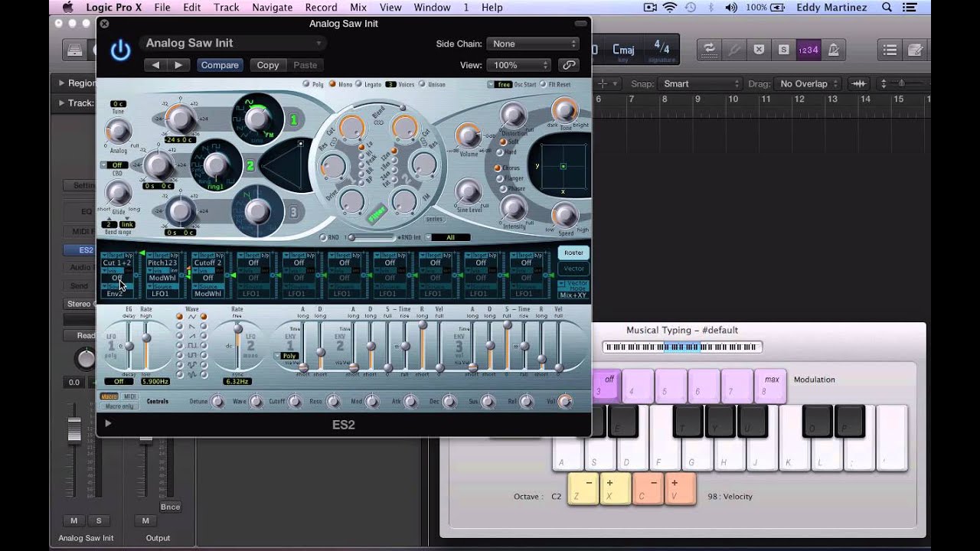Click the LFO 1 Rate slider handle
The image size is (980, 551).
point(146,337)
